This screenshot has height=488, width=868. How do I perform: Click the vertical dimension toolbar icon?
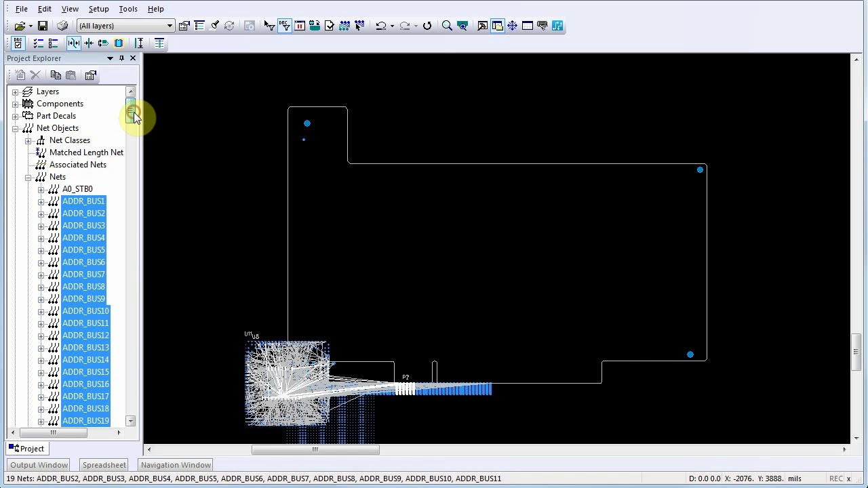point(139,43)
